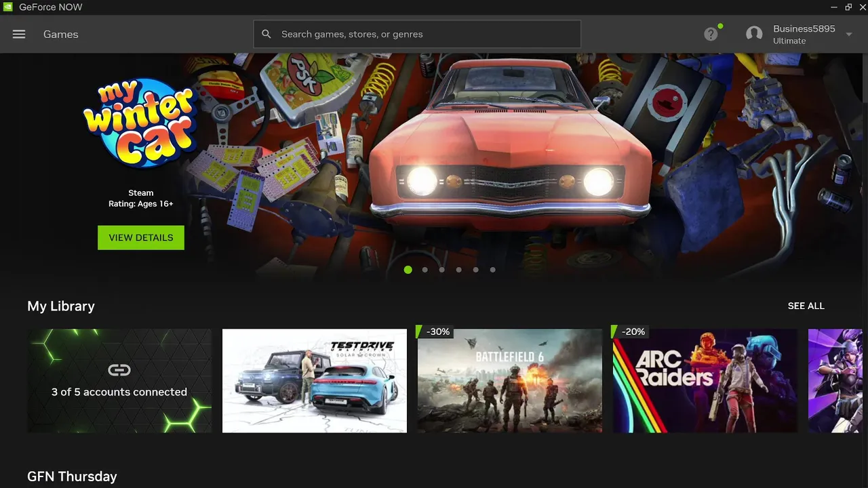Click the My Winter Car logo
Viewport: 868px width, 488px height.
(x=140, y=124)
